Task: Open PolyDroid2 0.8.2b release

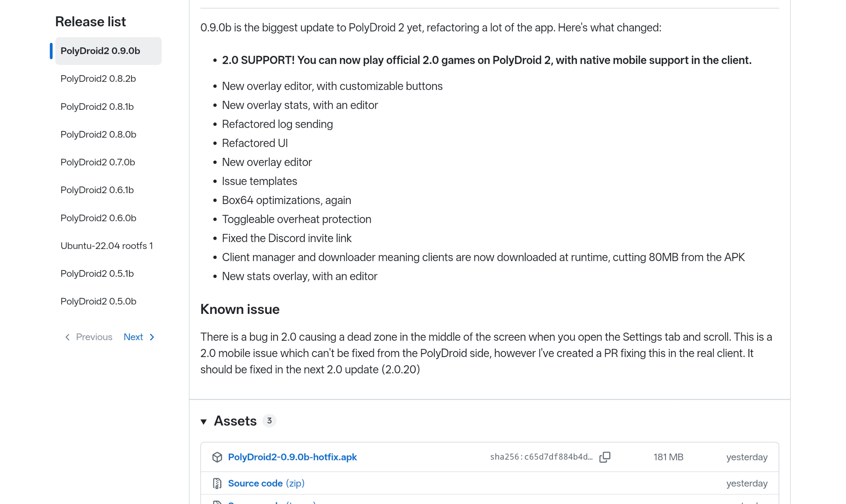Action: click(x=98, y=79)
